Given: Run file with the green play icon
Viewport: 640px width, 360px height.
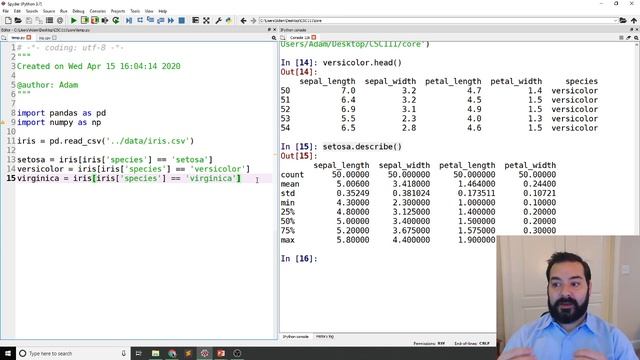Looking at the screenshot, I should tap(73, 20).
